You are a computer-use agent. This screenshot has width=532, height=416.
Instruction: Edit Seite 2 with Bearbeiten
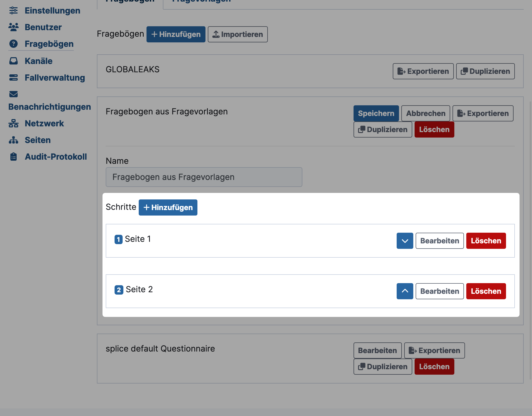coord(440,291)
